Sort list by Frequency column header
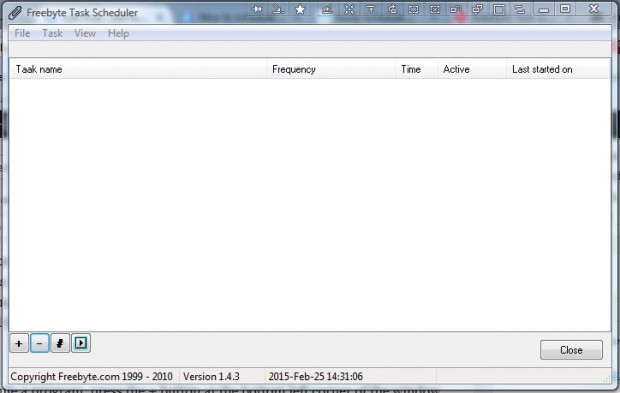Viewport: 620px width, 393px height. 331,69
